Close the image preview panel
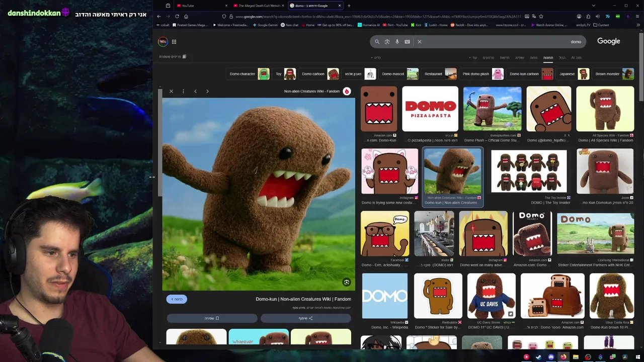 coord(171,92)
